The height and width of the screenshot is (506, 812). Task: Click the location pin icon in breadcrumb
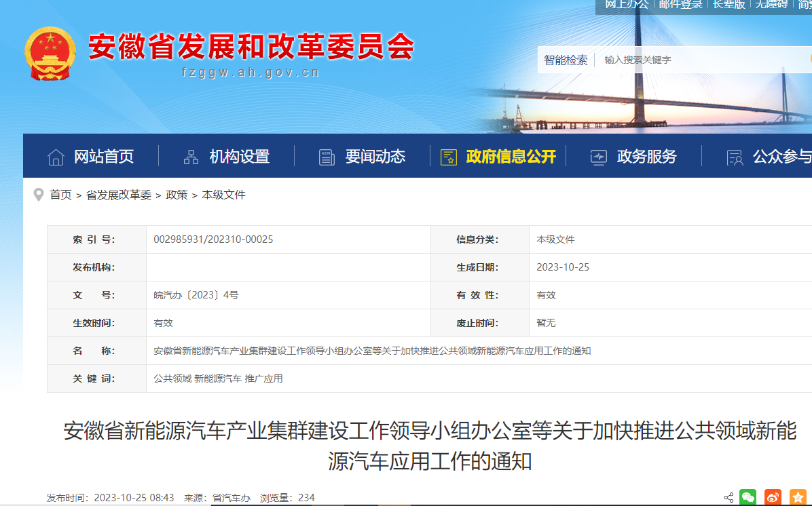(x=39, y=195)
